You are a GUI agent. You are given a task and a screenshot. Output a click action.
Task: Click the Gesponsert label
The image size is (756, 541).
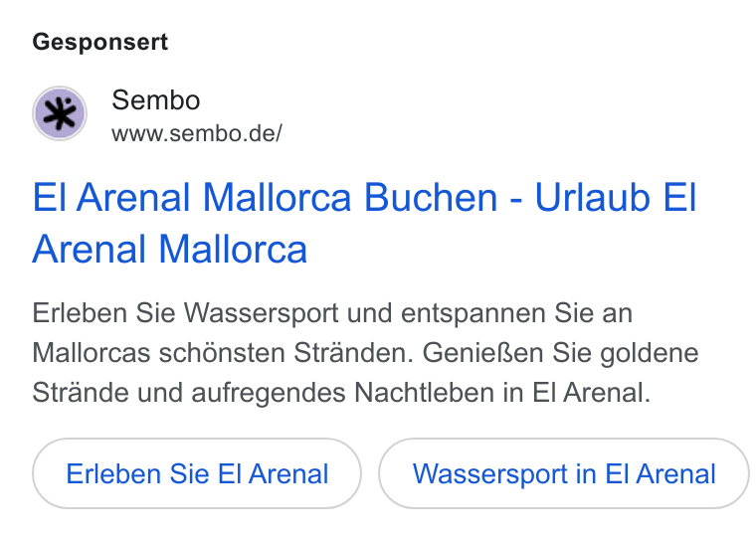coord(100,42)
